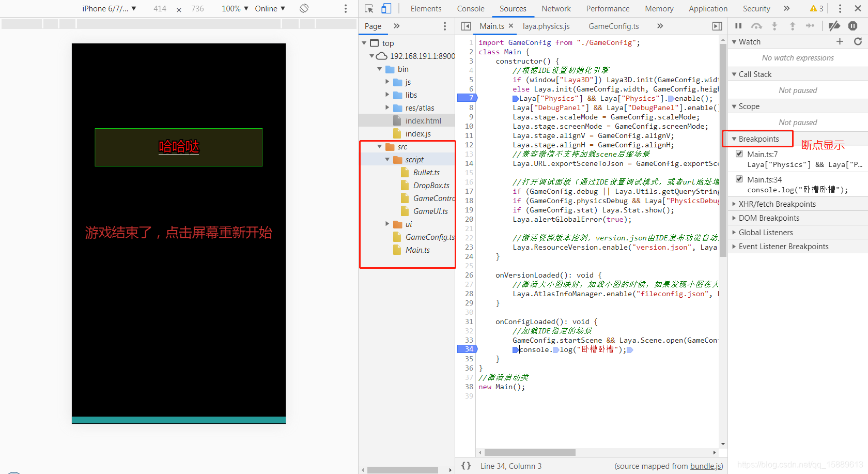Screen dimensions: 868x474
Task: Click the step icon in debugger toolbar
Action: click(810, 26)
